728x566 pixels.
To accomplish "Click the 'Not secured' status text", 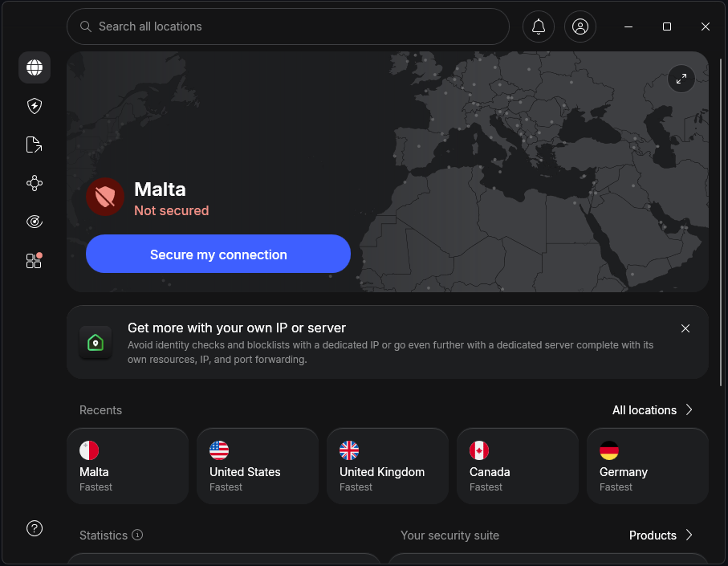I will tap(171, 211).
